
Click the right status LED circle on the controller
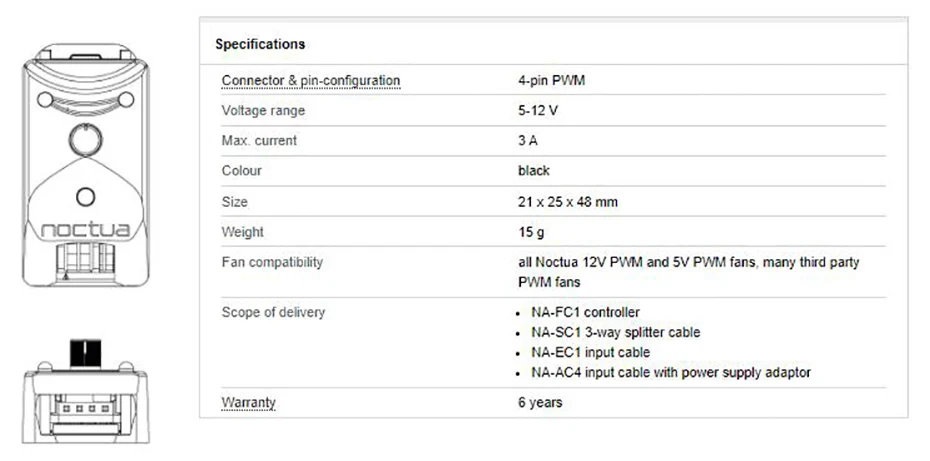pyautogui.click(x=126, y=99)
